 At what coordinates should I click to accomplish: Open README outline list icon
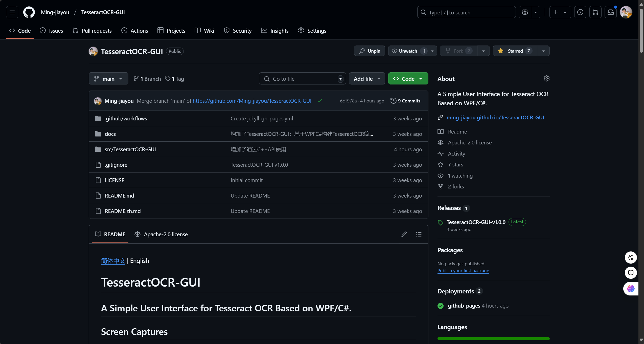click(x=419, y=234)
